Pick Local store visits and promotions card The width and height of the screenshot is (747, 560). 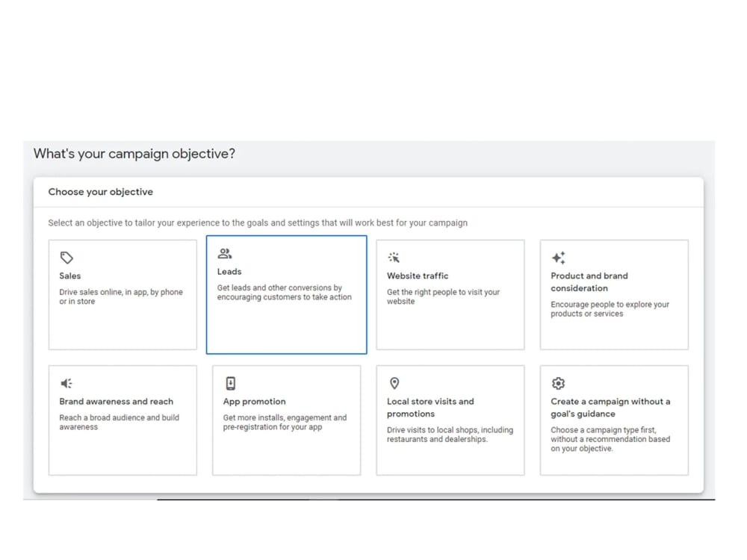pyautogui.click(x=450, y=420)
